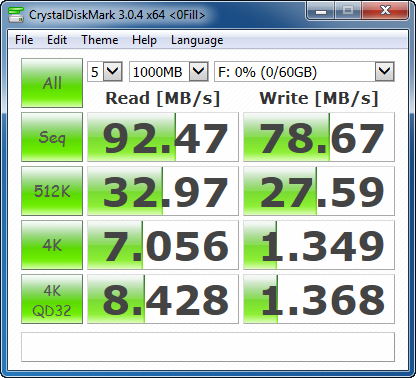Select the 4K QD32 read result 8.428

163,299
